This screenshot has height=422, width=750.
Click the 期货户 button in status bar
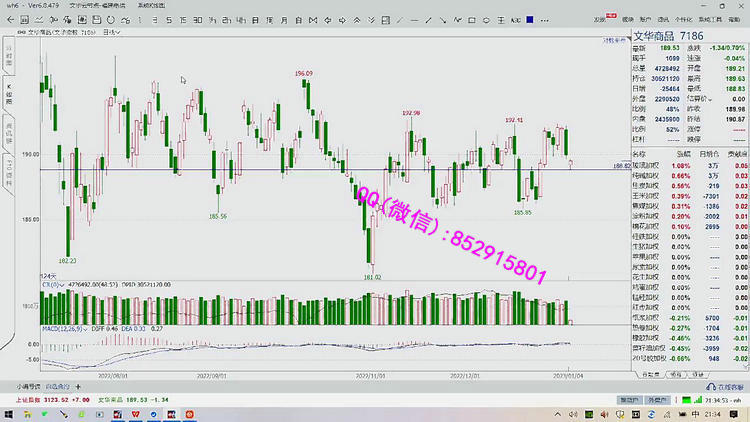[x=628, y=399]
